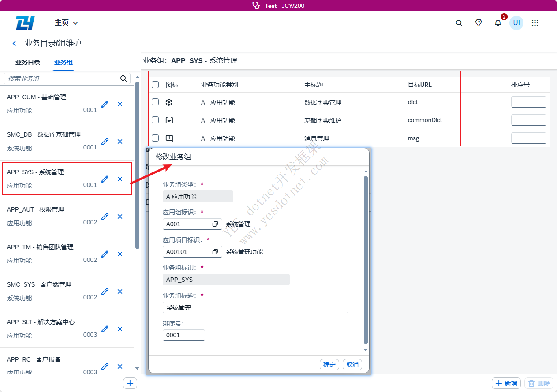Delete the APP_RC business group
Screen dimensions: 557x392
[120, 366]
